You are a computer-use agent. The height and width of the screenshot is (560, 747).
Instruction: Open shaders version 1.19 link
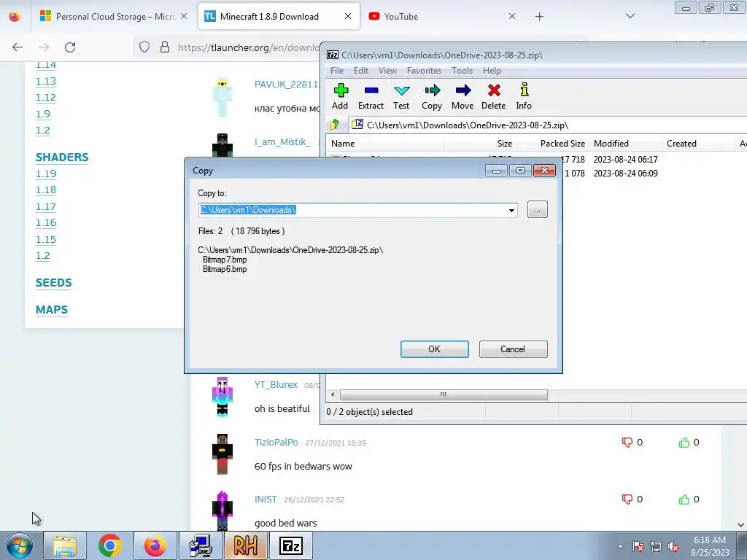(x=46, y=174)
